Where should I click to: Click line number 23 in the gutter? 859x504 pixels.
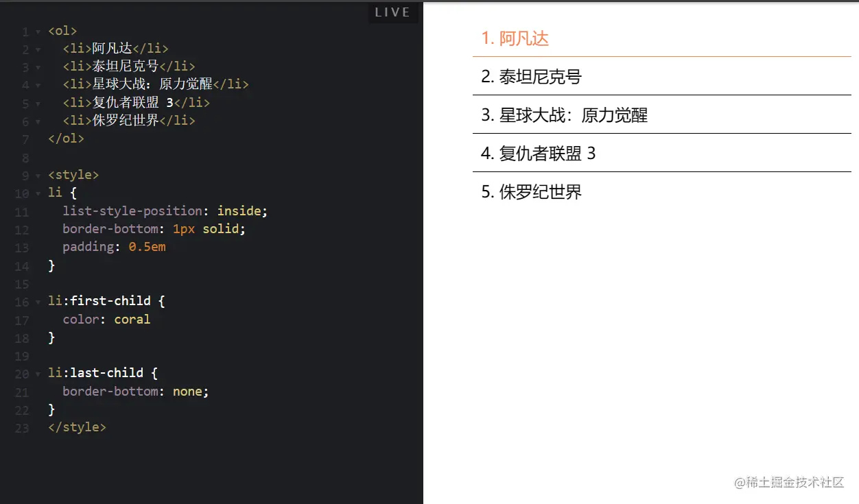coord(22,429)
